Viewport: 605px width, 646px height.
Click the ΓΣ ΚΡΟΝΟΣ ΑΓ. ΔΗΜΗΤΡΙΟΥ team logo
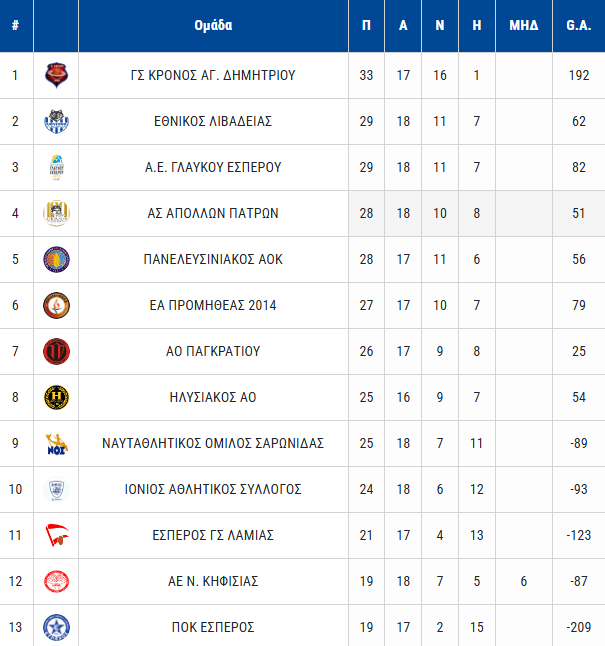pyautogui.click(x=56, y=75)
